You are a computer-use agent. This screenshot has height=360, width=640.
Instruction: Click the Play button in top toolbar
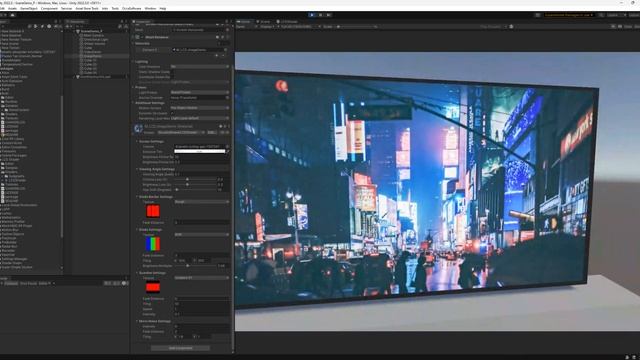(x=312, y=15)
